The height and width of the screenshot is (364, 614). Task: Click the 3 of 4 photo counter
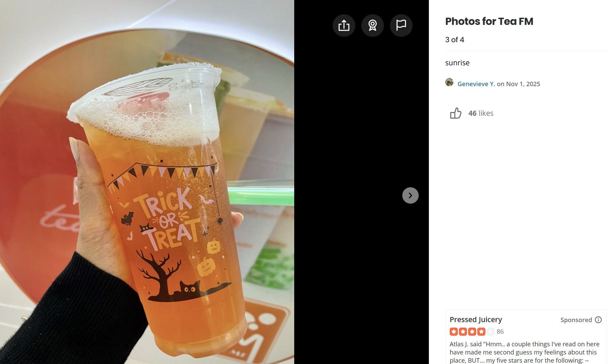pos(454,39)
